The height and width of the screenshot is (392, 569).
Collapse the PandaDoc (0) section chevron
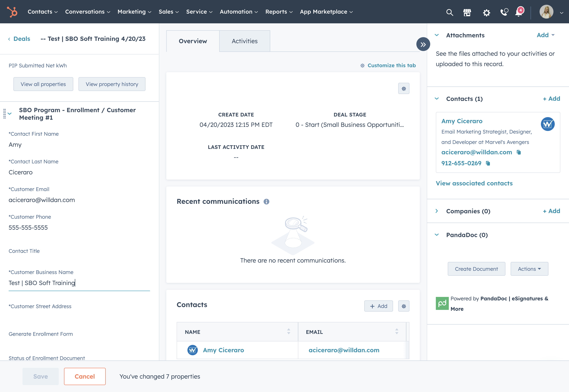(x=436, y=235)
